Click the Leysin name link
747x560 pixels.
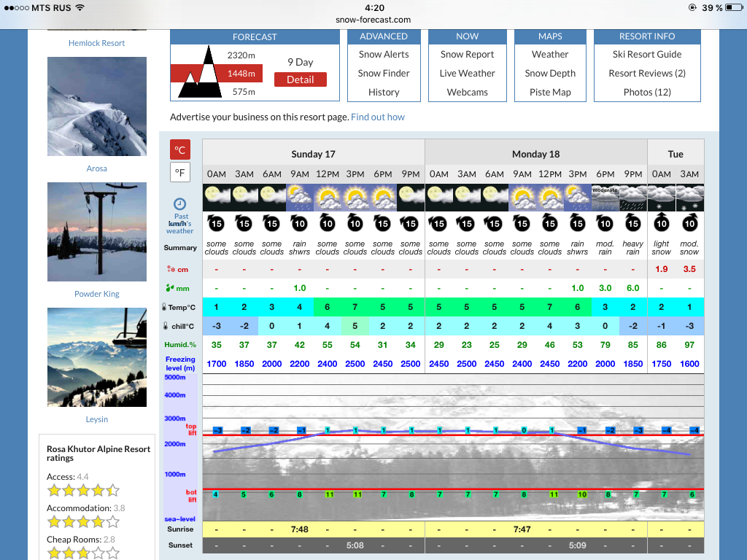coord(97,419)
